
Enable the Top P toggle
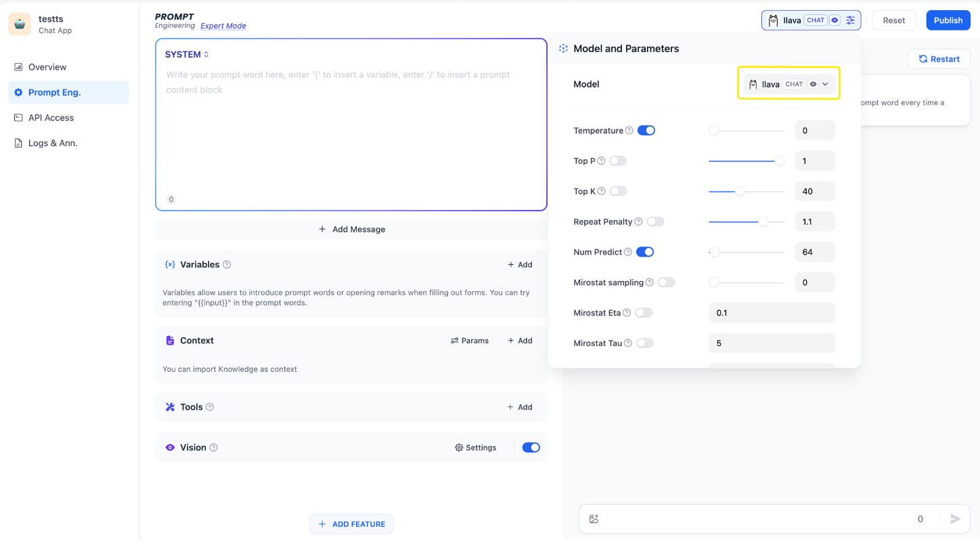[618, 161]
